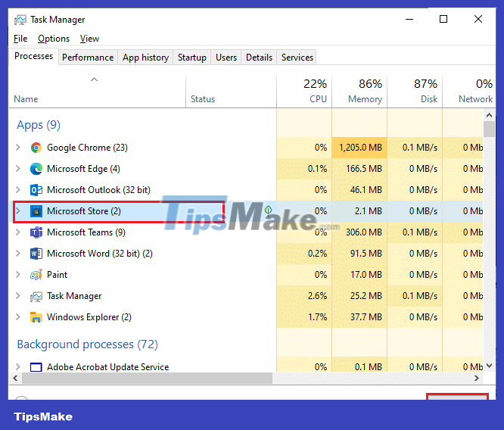Click Microsoft Store's 2.1 MB memory value
Screen dimensions: 504x430
pos(369,211)
